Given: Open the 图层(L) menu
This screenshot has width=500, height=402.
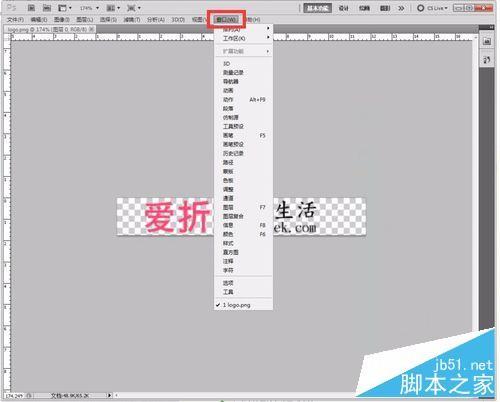Looking at the screenshot, I should (85, 20).
